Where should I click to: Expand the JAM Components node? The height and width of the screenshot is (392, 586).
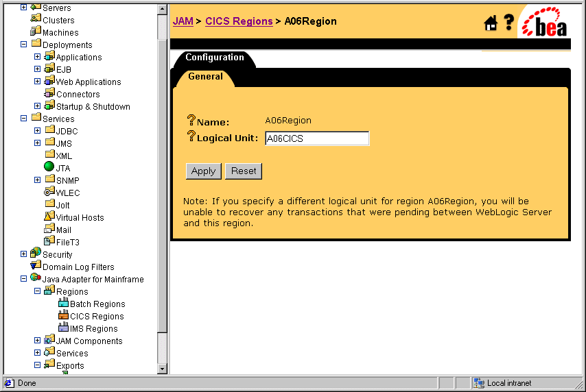[x=37, y=340]
